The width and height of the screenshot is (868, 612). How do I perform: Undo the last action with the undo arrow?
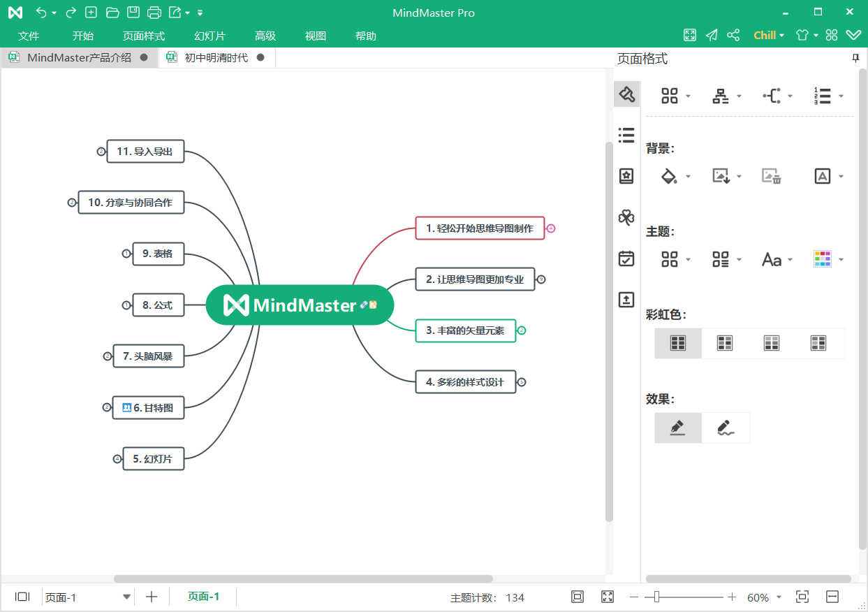tap(41, 13)
